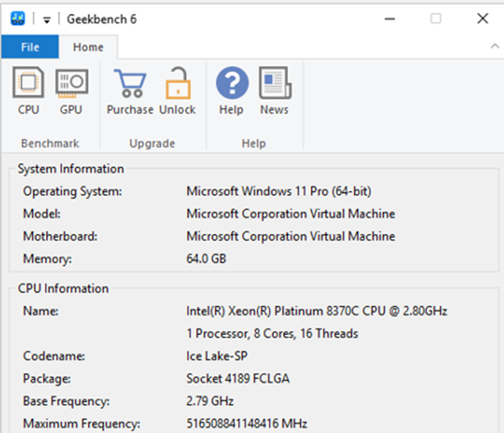Click the 'Base Frequency:' label
Screen dimensions: 504x433
click(x=66, y=401)
